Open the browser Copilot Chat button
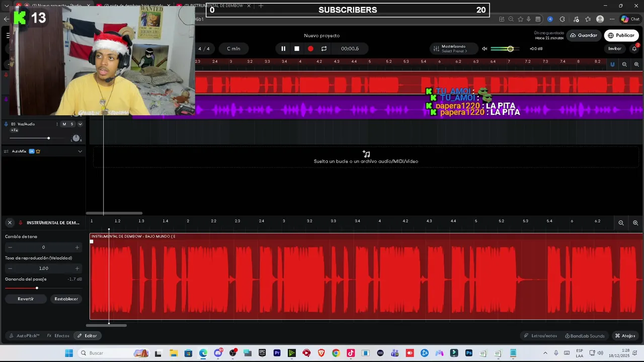 [x=630, y=19]
